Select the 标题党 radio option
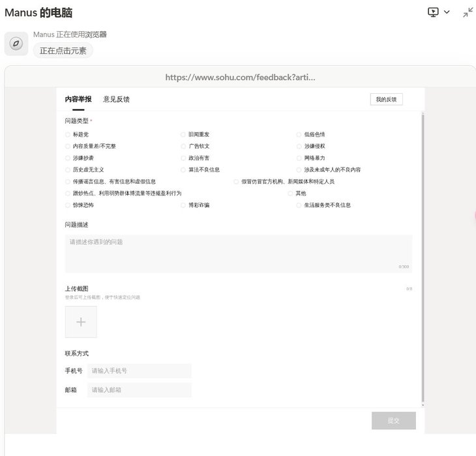This screenshot has width=476, height=456. pos(68,134)
